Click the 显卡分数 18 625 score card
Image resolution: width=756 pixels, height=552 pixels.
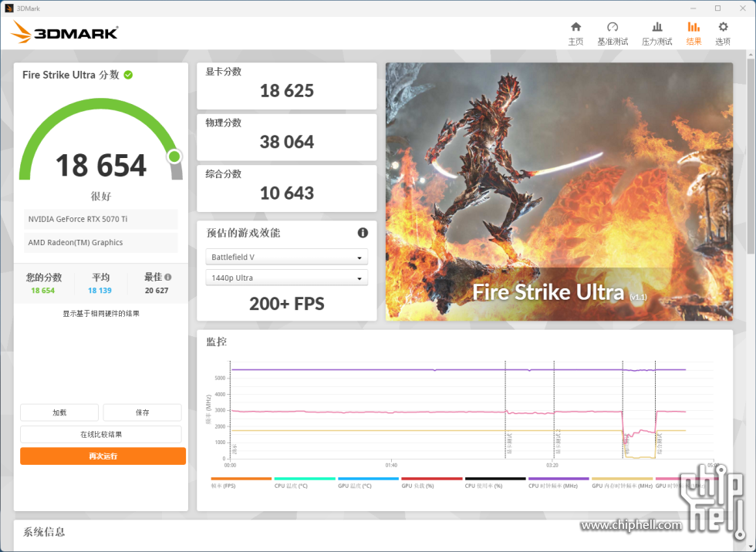(286, 86)
